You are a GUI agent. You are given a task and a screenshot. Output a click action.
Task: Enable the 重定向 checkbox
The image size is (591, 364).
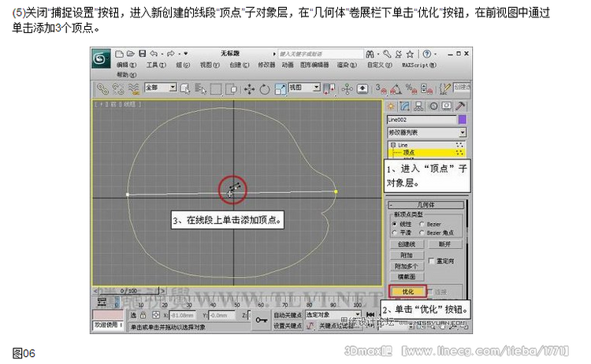[432, 261]
